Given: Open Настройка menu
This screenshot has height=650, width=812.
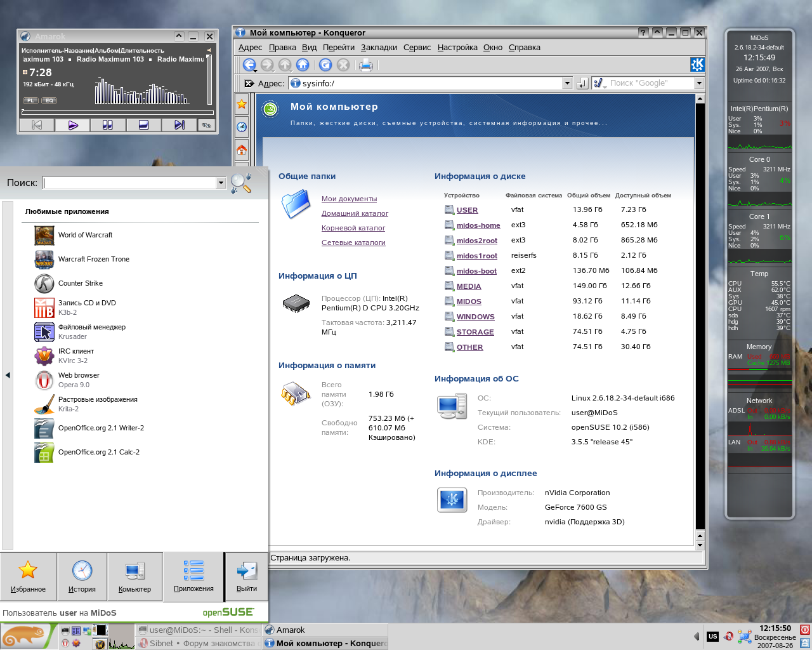Looking at the screenshot, I should click(x=457, y=48).
